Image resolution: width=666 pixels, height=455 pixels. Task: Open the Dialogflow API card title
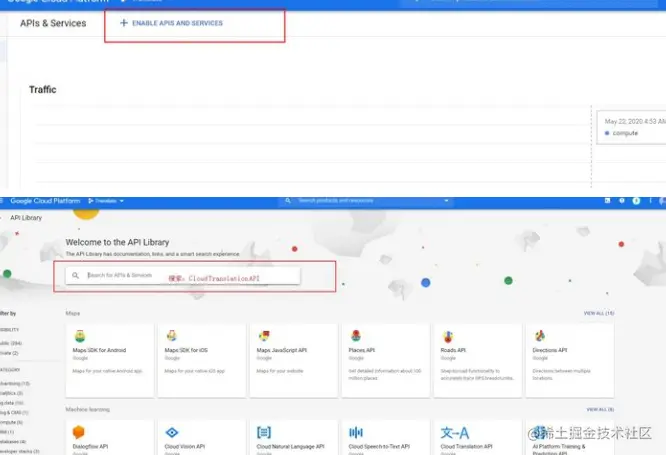point(90,447)
